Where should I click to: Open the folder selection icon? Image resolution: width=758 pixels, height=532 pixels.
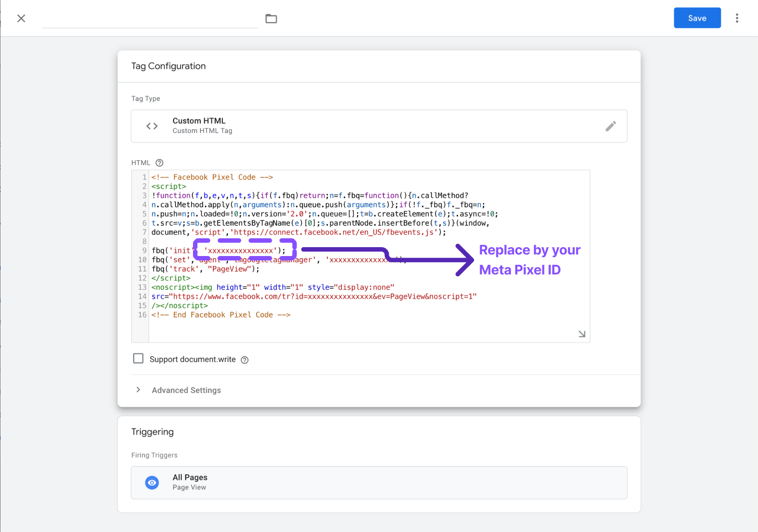pyautogui.click(x=271, y=19)
